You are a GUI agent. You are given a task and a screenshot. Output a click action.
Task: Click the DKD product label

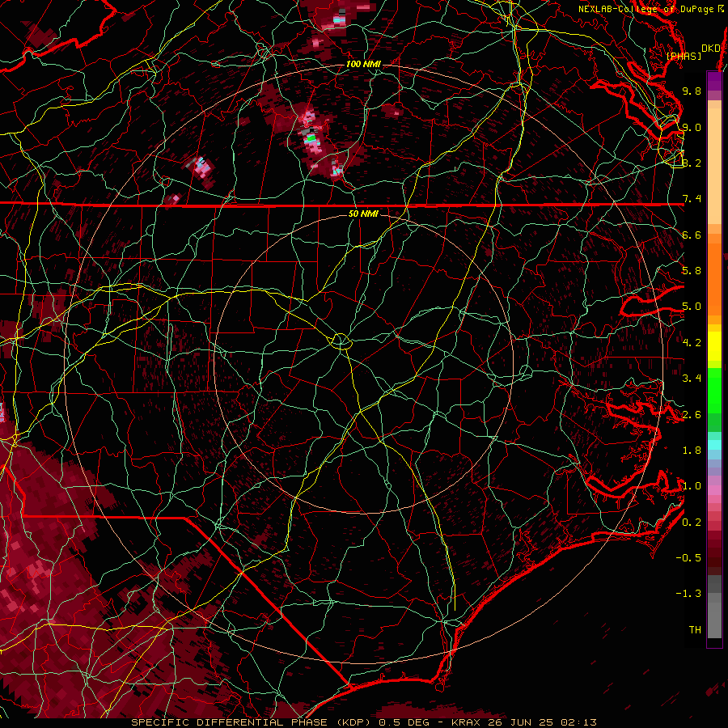coord(710,49)
